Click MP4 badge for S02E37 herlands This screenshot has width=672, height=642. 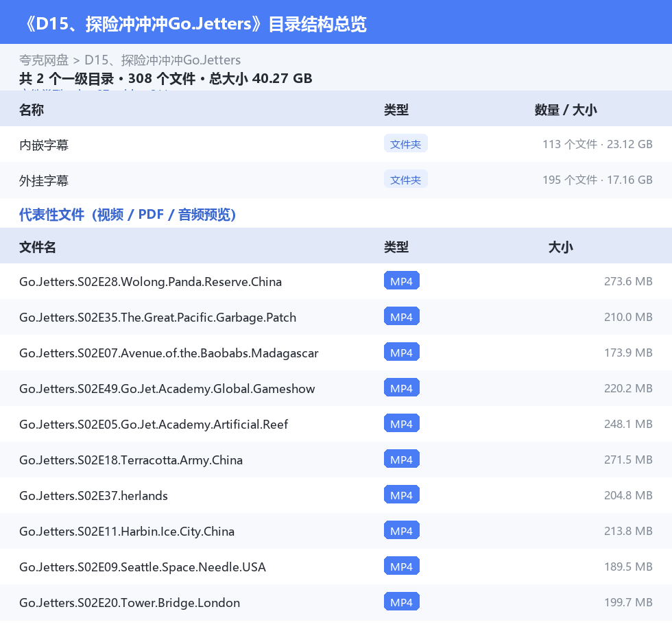(402, 495)
